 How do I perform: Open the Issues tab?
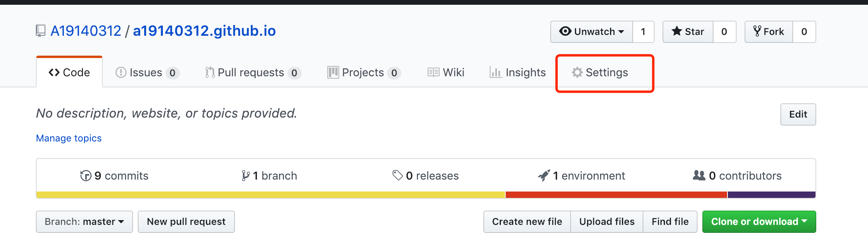(x=147, y=73)
